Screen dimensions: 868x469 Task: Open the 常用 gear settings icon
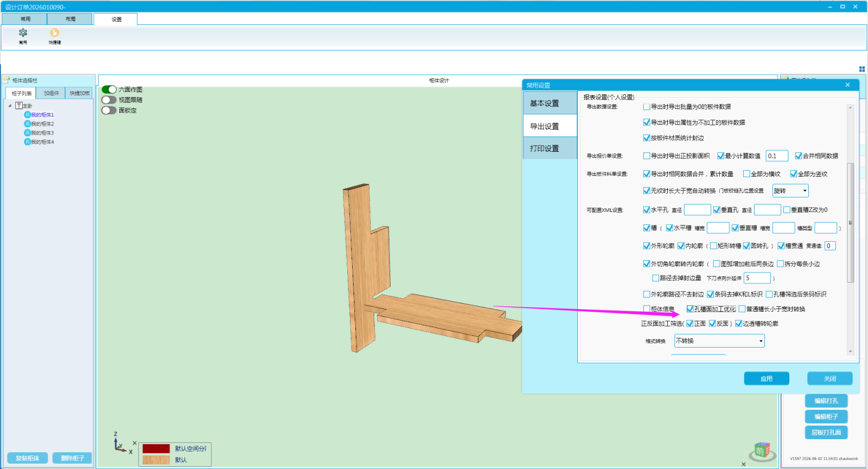point(23,33)
